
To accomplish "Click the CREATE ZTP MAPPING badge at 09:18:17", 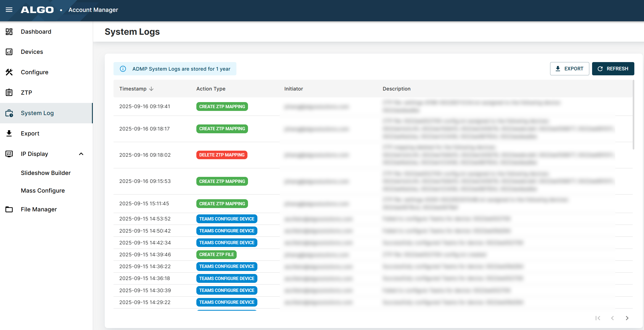I will [x=222, y=129].
